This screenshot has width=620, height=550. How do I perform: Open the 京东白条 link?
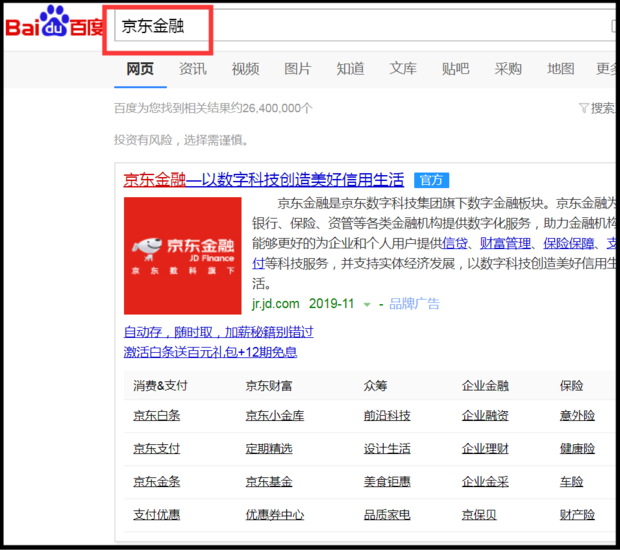click(x=157, y=416)
